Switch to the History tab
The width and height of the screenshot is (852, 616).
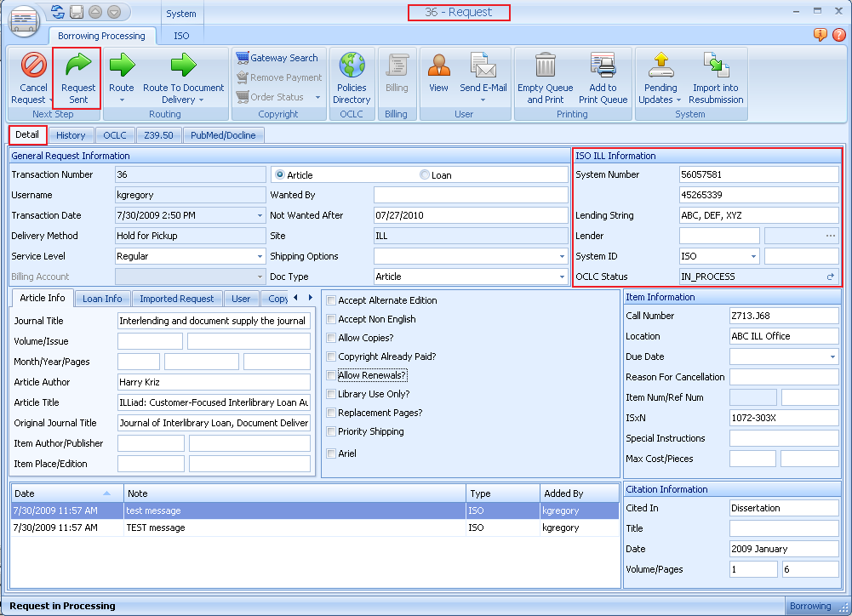pyautogui.click(x=71, y=135)
